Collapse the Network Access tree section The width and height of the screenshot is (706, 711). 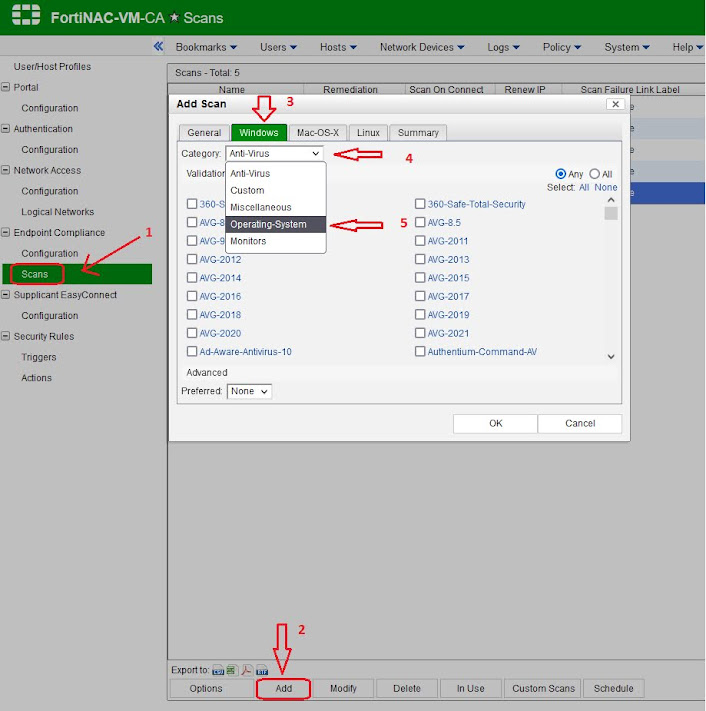5,170
